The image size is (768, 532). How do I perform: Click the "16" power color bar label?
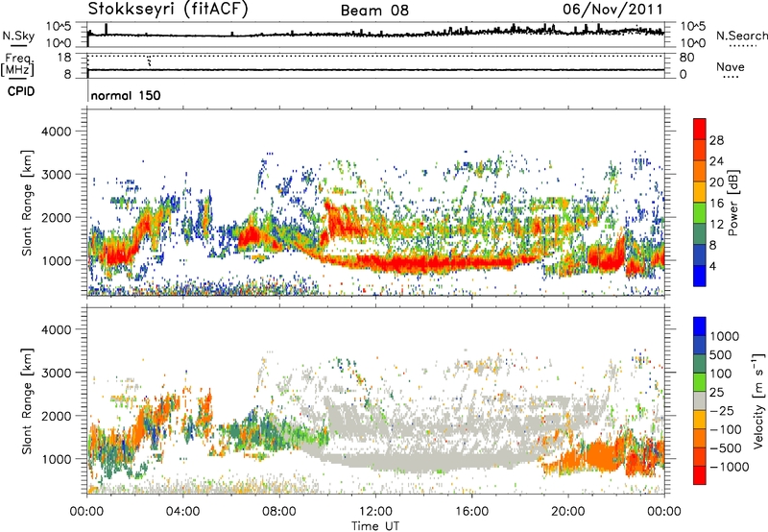pos(716,204)
